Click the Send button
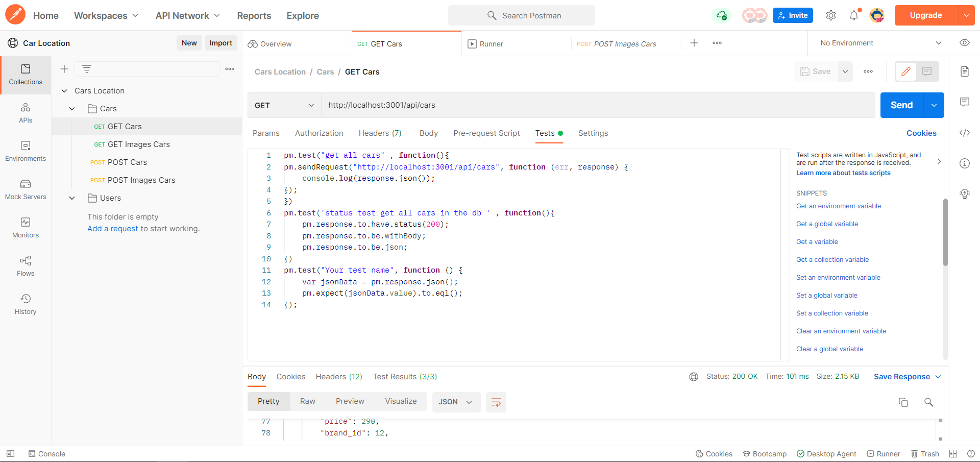 coord(901,105)
